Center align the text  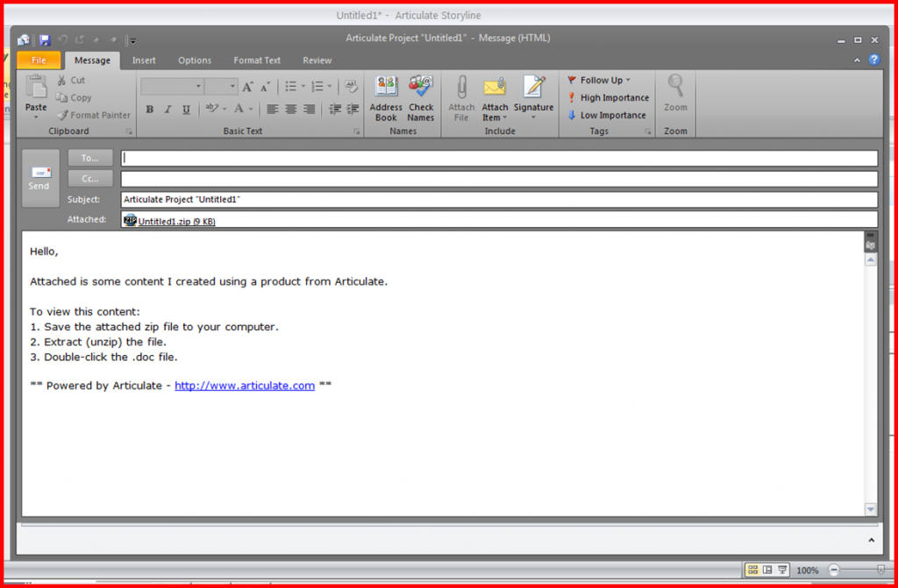pos(291,110)
